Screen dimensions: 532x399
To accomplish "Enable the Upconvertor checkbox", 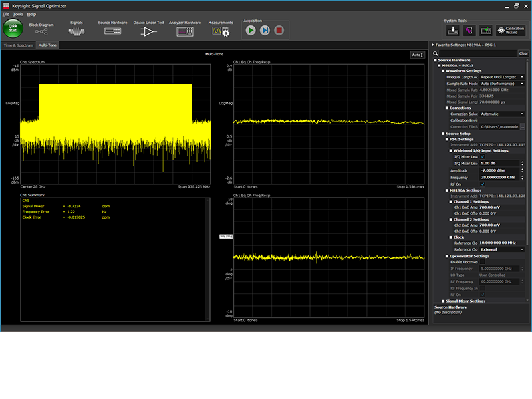I will pyautogui.click(x=483, y=262).
